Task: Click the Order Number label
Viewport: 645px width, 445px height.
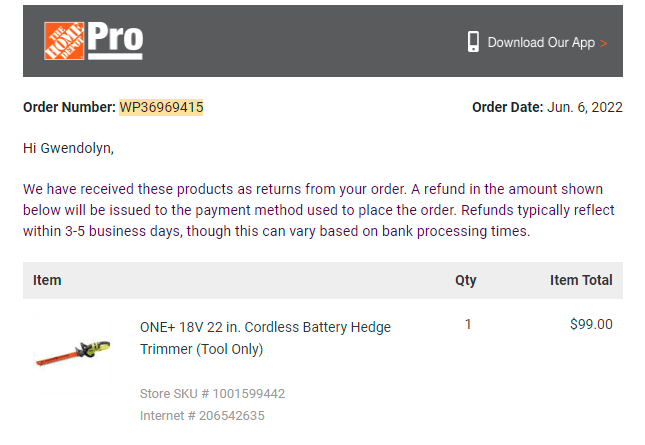Action: pyautogui.click(x=69, y=107)
